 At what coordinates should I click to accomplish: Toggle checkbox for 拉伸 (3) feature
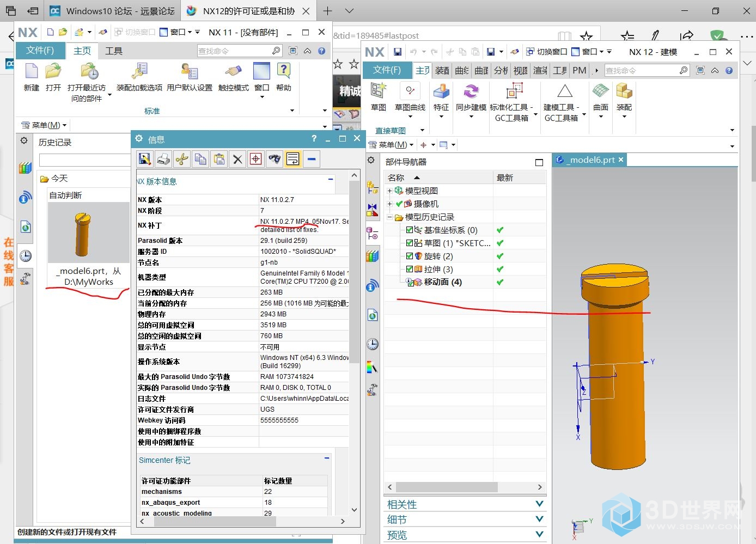pos(410,269)
